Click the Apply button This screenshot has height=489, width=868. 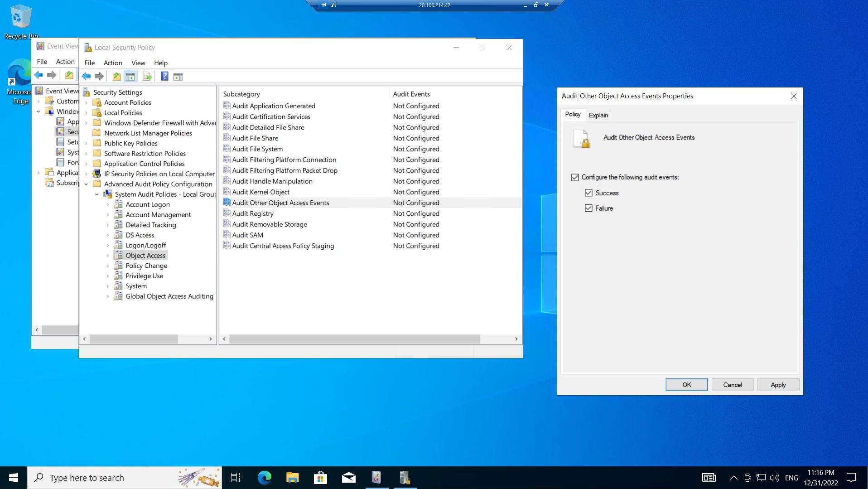(777, 384)
